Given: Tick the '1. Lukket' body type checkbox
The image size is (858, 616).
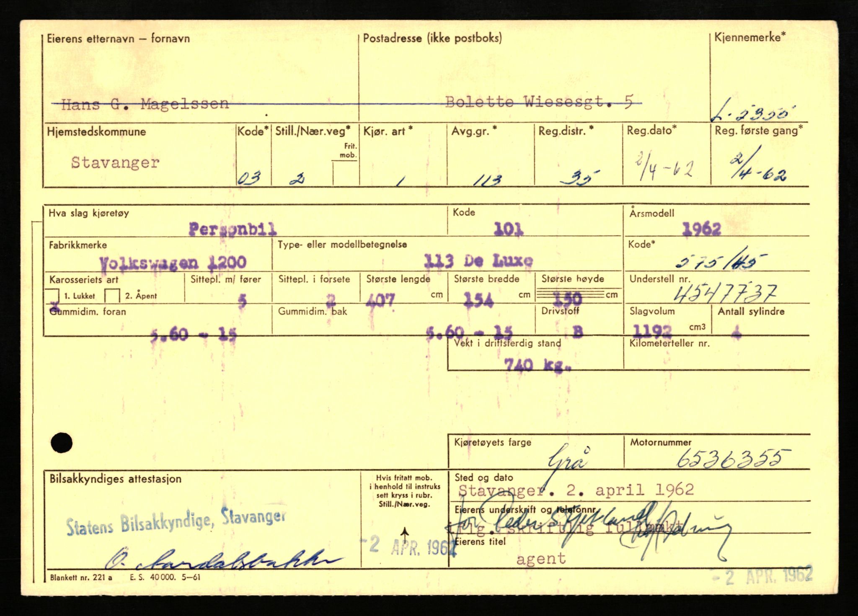Looking at the screenshot, I should (x=52, y=296).
